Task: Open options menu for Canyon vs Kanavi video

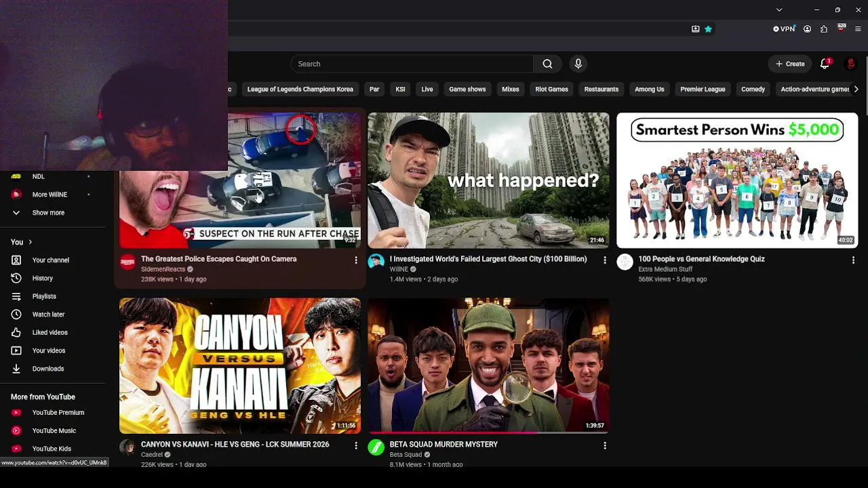Action: 356,445
